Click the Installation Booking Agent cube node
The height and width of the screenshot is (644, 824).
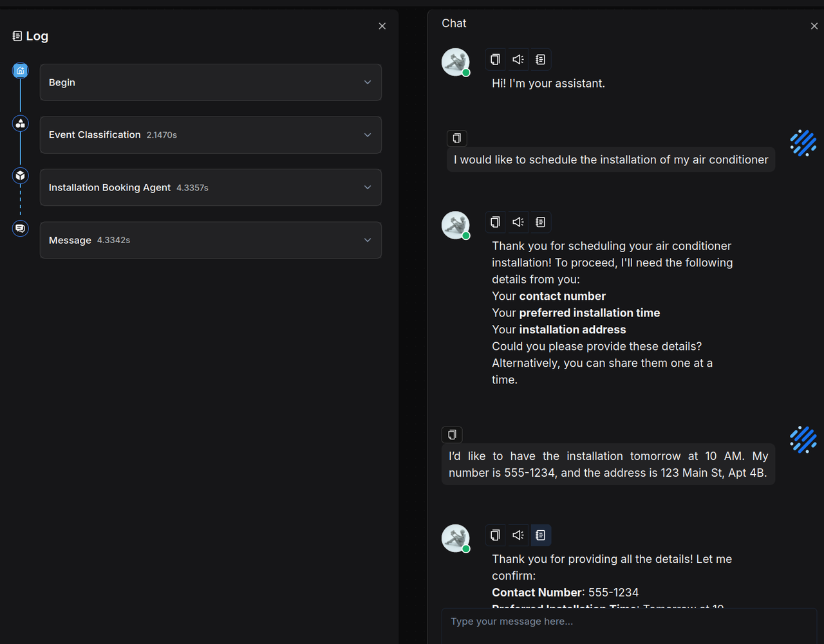tap(21, 176)
